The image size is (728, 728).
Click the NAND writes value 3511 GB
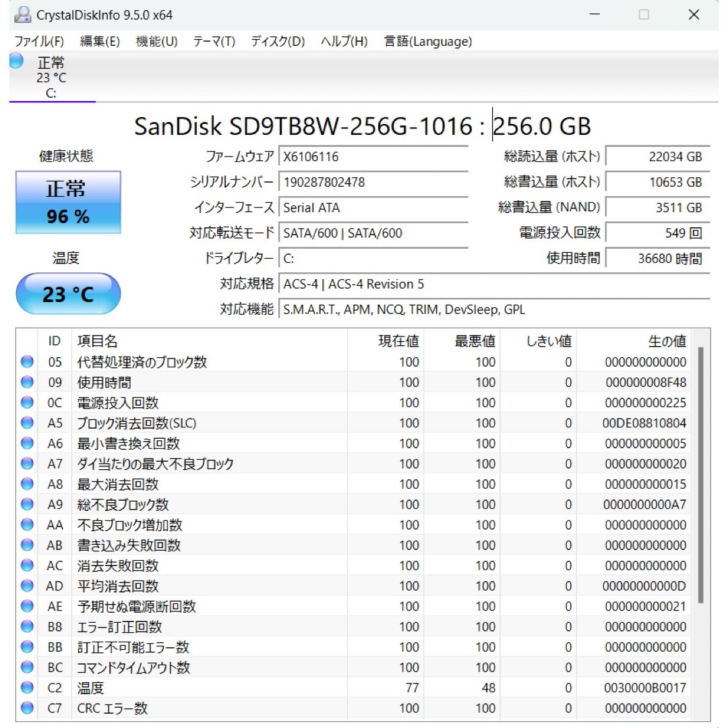point(658,208)
